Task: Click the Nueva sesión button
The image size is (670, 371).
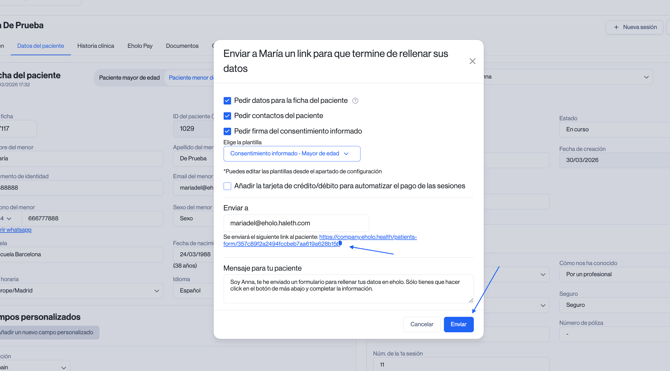Action: click(x=635, y=27)
